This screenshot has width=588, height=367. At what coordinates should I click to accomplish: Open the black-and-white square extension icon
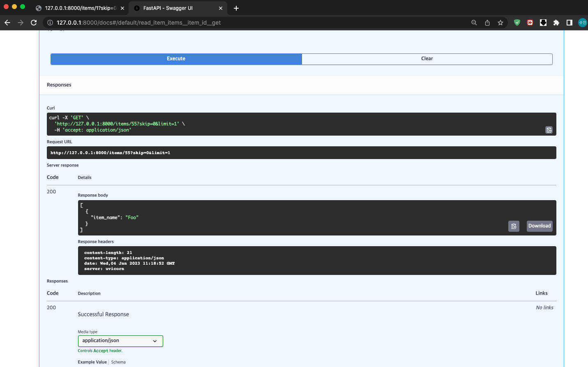[543, 23]
